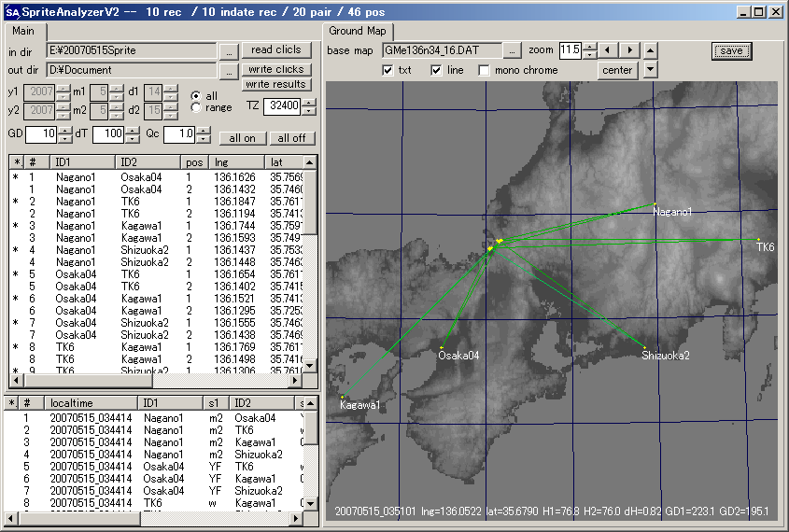Increase the zoom value with up spinner
The height and width of the screenshot is (532, 789).
(x=588, y=46)
